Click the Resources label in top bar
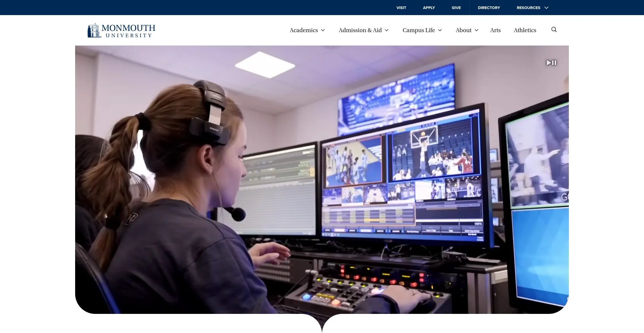The image size is (644, 333). click(x=528, y=8)
